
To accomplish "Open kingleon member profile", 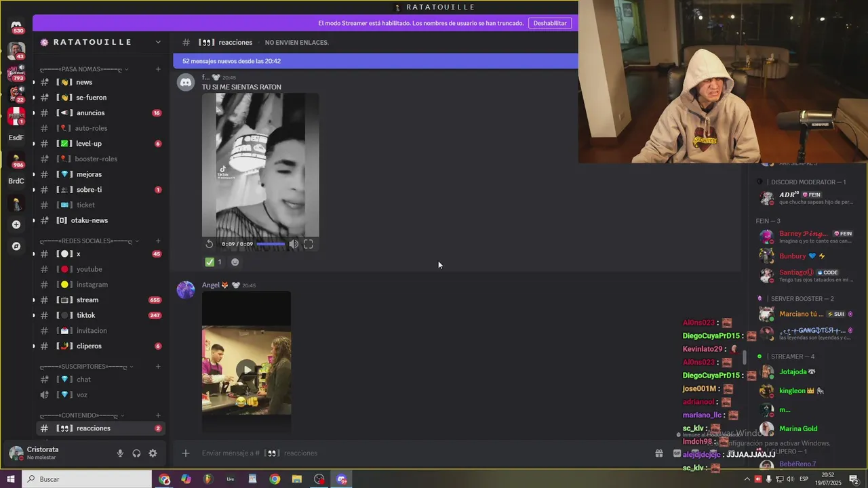I will pyautogui.click(x=793, y=390).
